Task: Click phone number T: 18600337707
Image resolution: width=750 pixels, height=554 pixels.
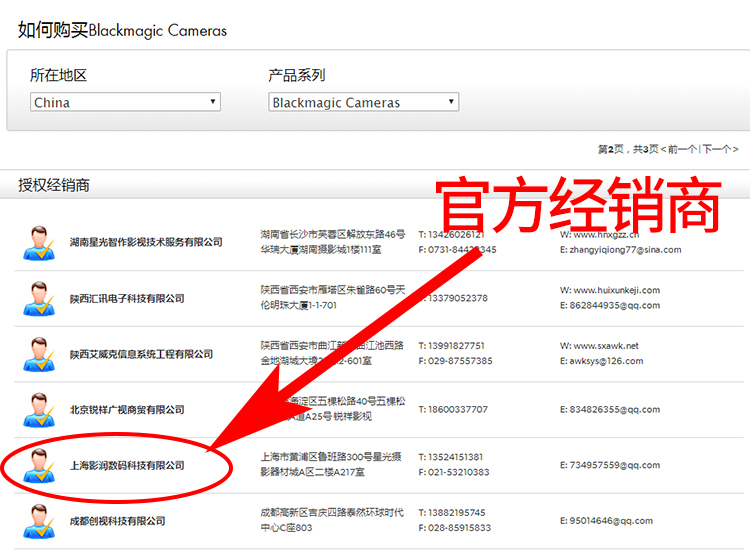Action: [x=453, y=410]
